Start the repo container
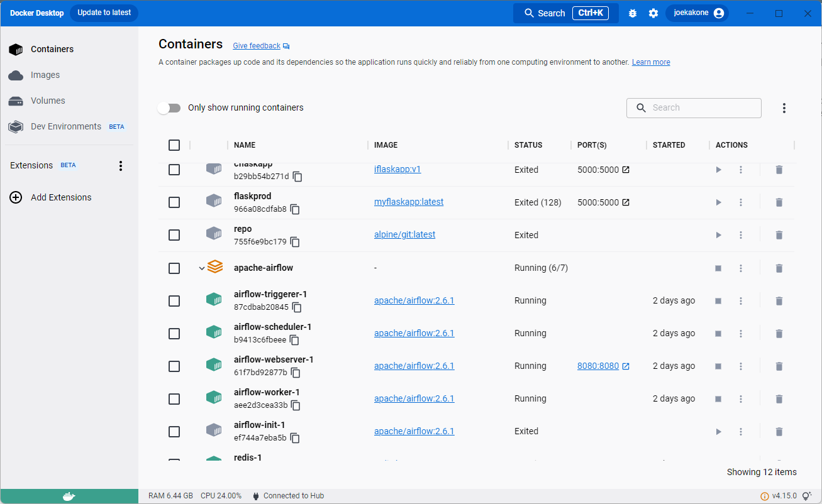The width and height of the screenshot is (822, 504). (x=718, y=235)
